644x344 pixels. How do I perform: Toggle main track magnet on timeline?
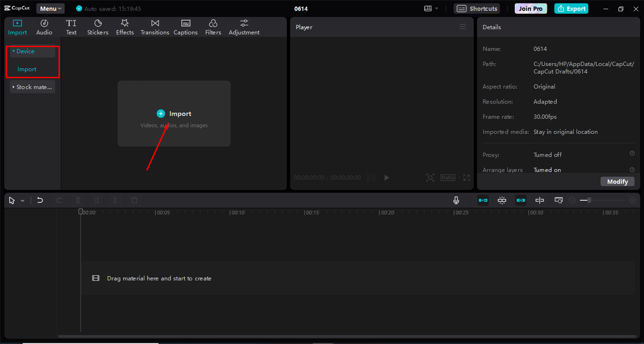pyautogui.click(x=483, y=200)
